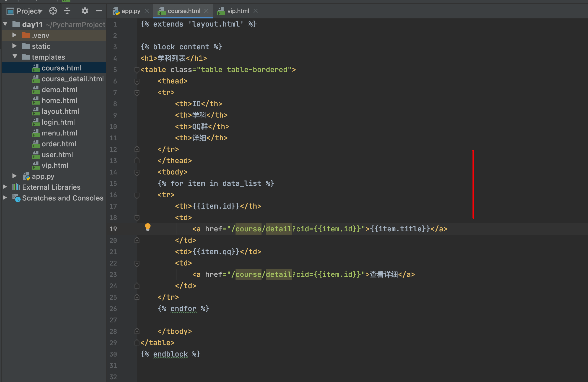The height and width of the screenshot is (382, 588).
Task: Click 'layout.html' text in extends line
Action: tap(216, 24)
